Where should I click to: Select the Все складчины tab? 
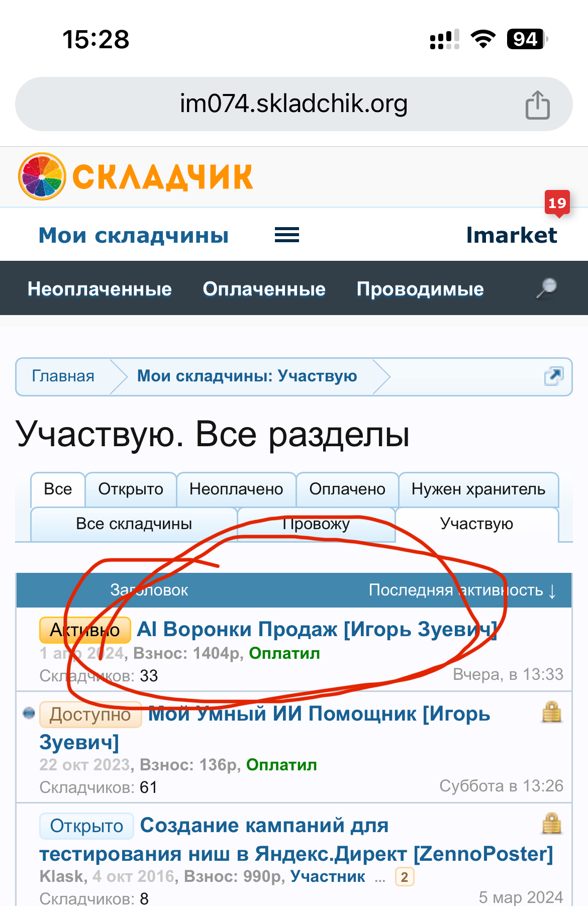[134, 524]
